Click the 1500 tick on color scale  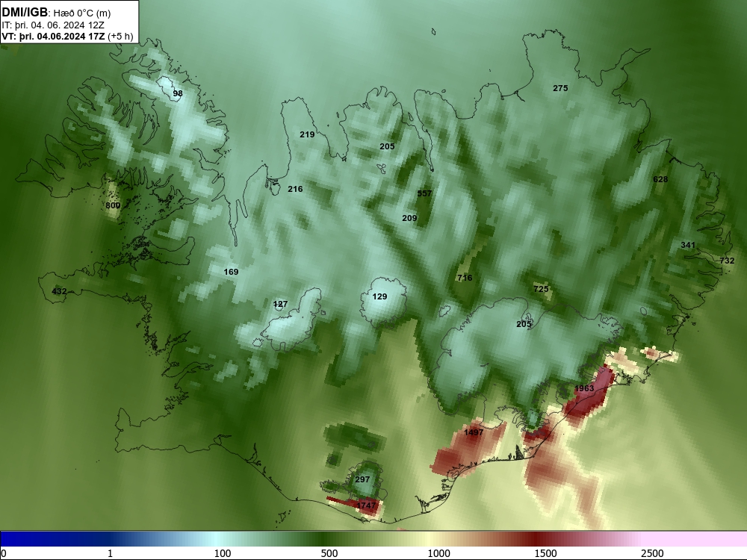545,553
